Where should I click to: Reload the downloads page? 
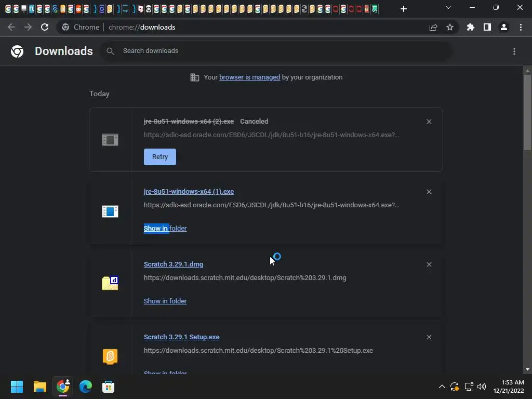point(45,27)
